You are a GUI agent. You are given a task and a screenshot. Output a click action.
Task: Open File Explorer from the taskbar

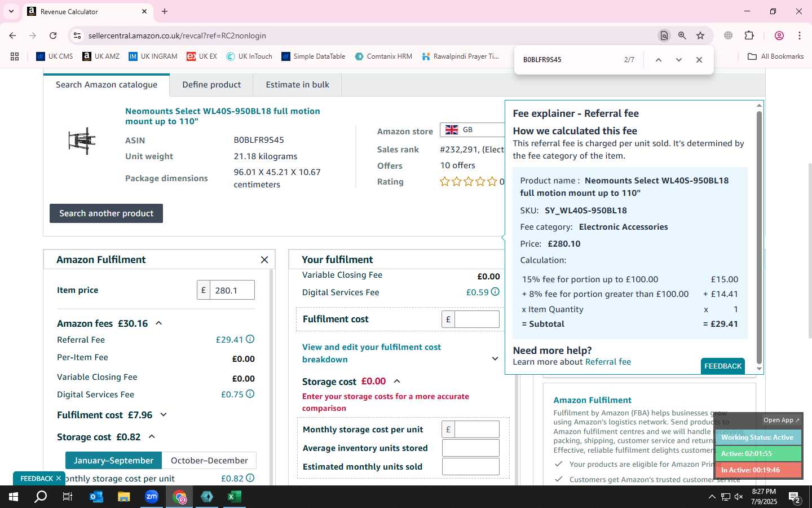(123, 497)
